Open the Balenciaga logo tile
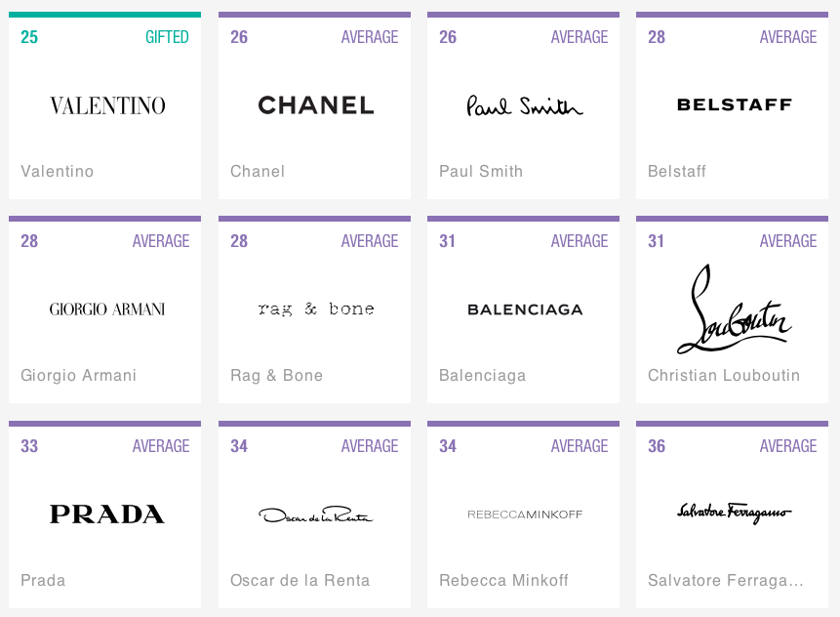The height and width of the screenshot is (617, 840). tap(525, 309)
